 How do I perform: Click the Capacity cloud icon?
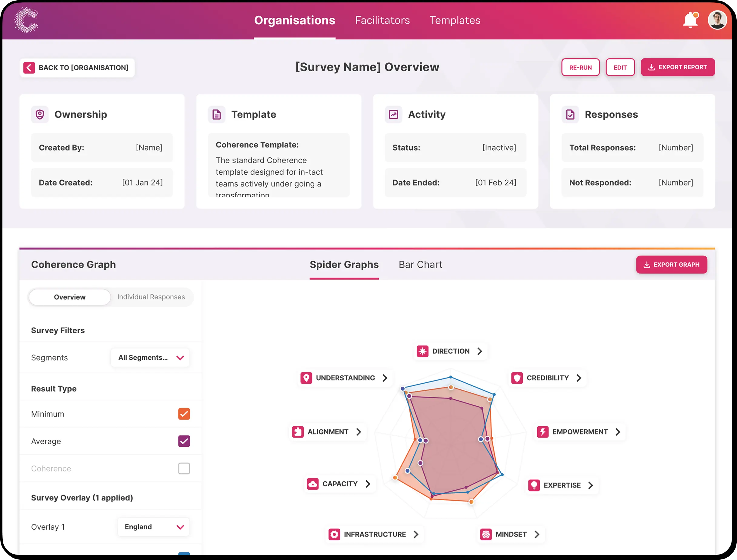pos(313,484)
